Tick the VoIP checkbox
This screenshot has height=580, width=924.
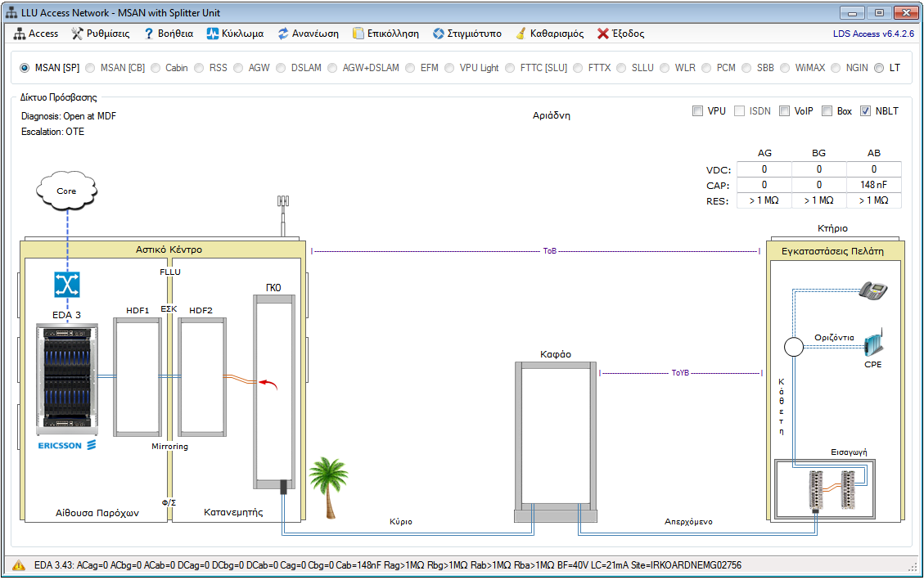(784, 111)
